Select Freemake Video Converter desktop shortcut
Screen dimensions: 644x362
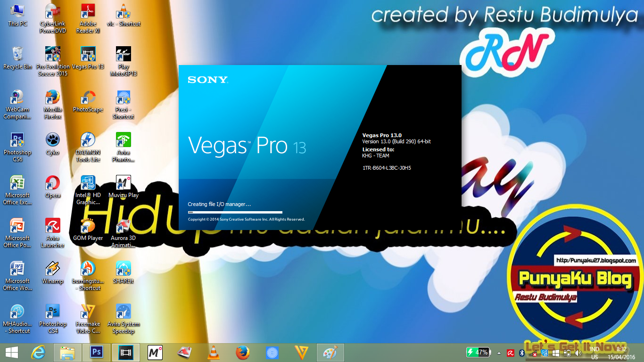click(x=88, y=319)
